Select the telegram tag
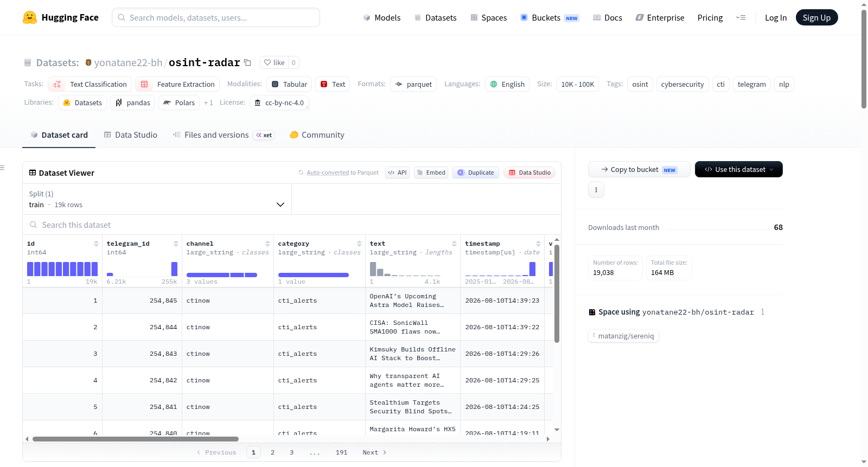 (752, 84)
